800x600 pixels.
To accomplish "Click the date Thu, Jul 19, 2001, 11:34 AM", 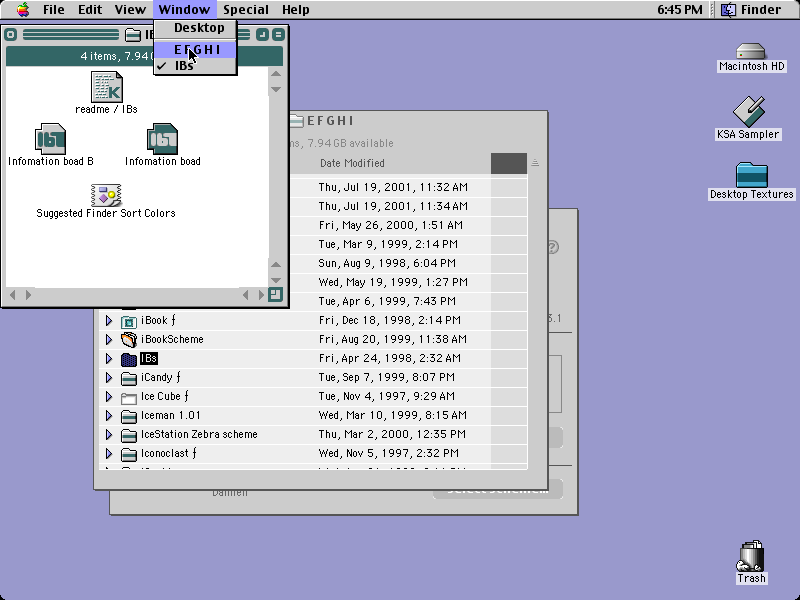I will [393, 206].
